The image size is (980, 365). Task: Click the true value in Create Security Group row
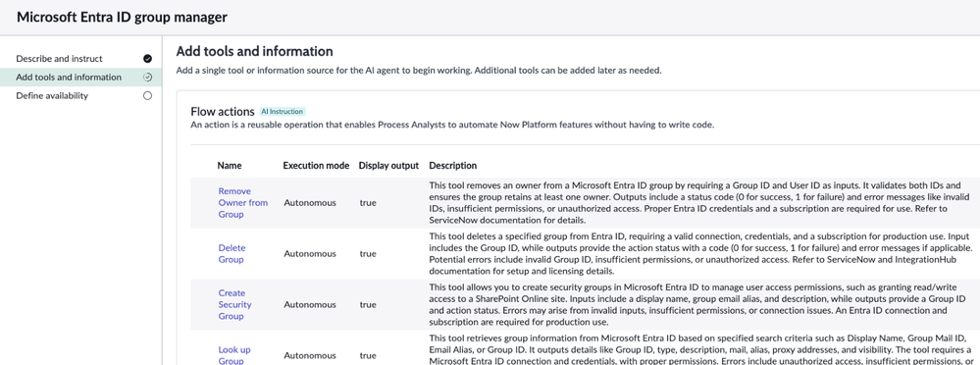368,304
